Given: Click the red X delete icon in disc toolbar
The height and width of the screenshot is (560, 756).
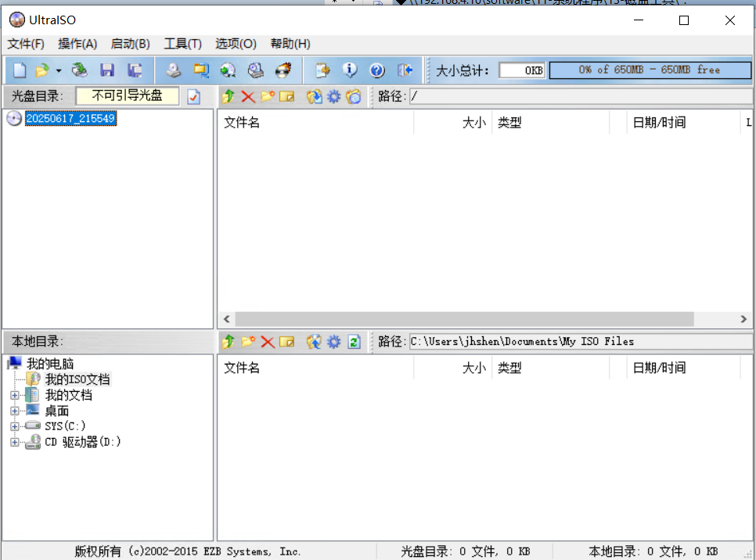Looking at the screenshot, I should [x=248, y=97].
